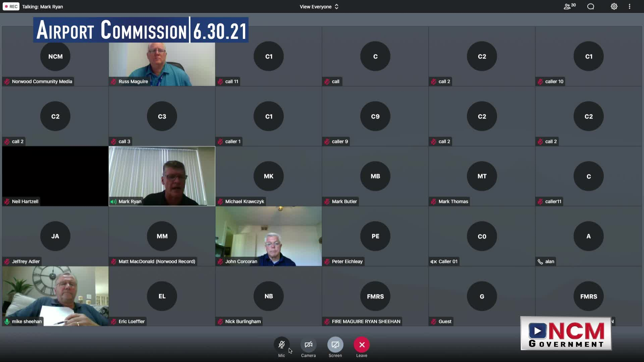Viewport: 644px width, 362px height.
Task: Click the View Everyone up-down arrows
Action: pyautogui.click(x=336, y=7)
